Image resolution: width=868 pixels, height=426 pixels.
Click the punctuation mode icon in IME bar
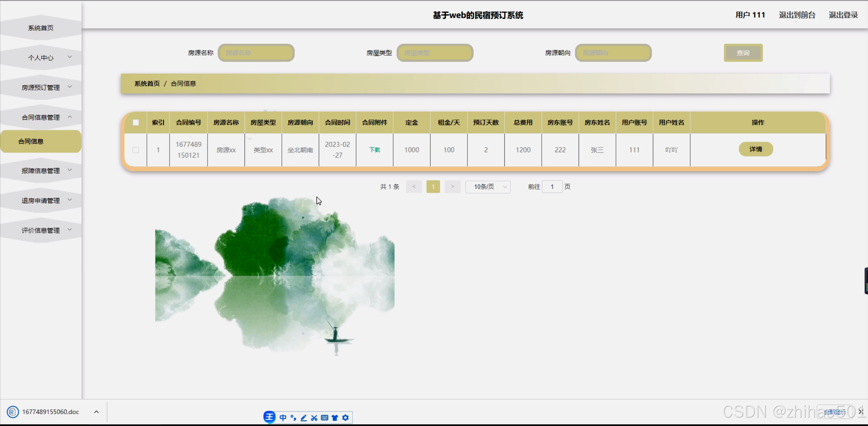[293, 418]
